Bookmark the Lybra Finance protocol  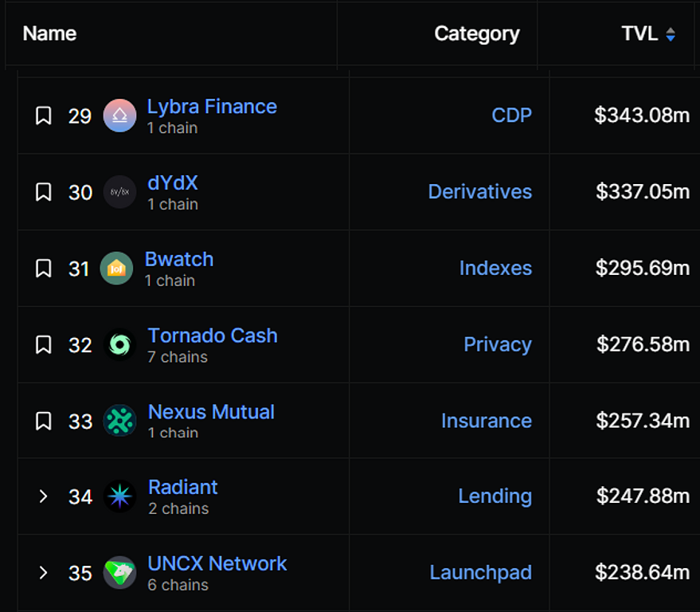point(44,116)
